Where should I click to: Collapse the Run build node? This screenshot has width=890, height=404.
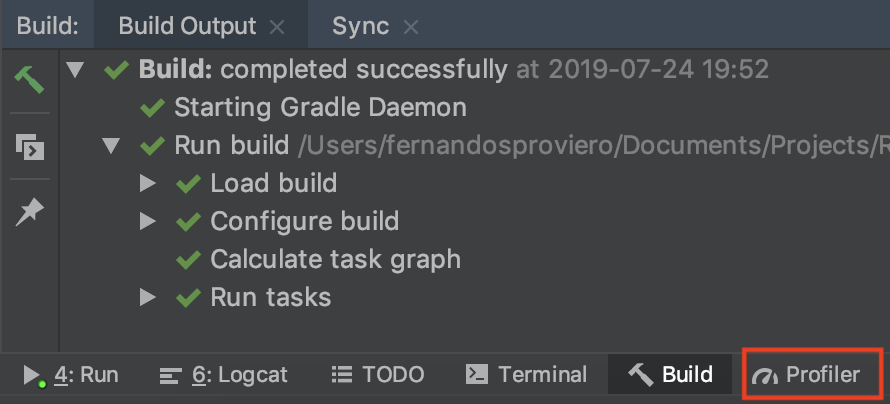click(x=111, y=146)
